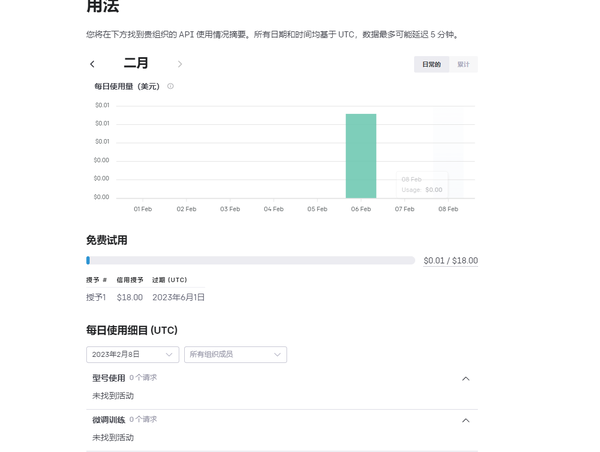Click the 2023年6月1日 expiry date
This screenshot has height=452, width=600.
tap(178, 297)
